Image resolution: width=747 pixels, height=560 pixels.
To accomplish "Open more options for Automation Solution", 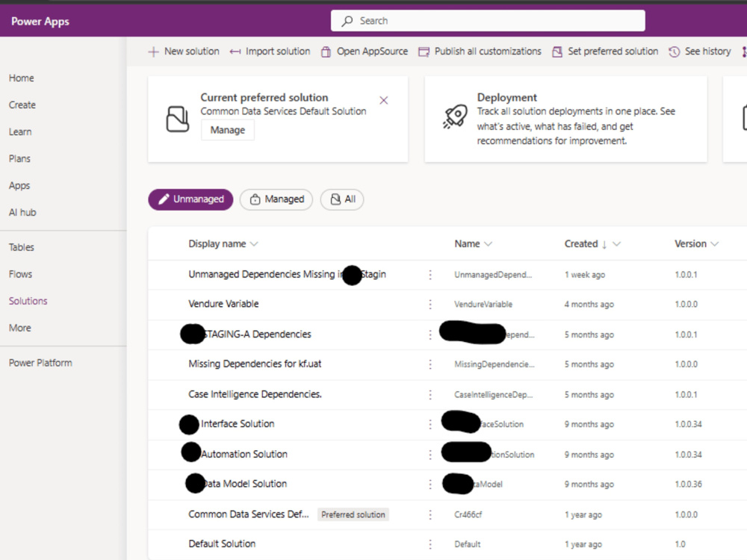I will [430, 455].
